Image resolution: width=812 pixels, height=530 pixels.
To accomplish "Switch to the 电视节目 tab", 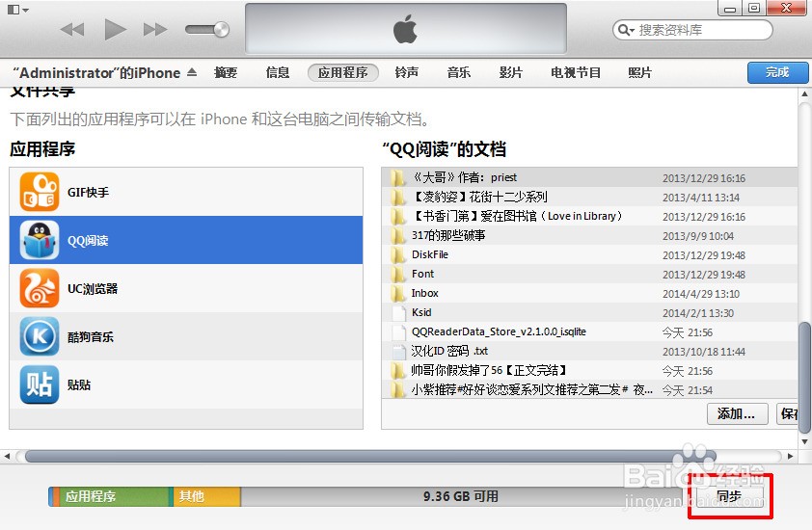I will click(x=576, y=72).
